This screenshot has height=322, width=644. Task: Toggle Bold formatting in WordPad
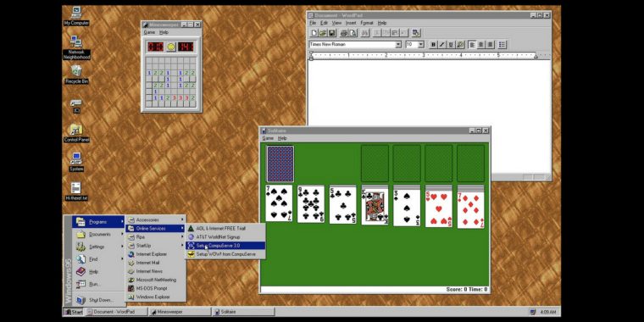tap(433, 44)
